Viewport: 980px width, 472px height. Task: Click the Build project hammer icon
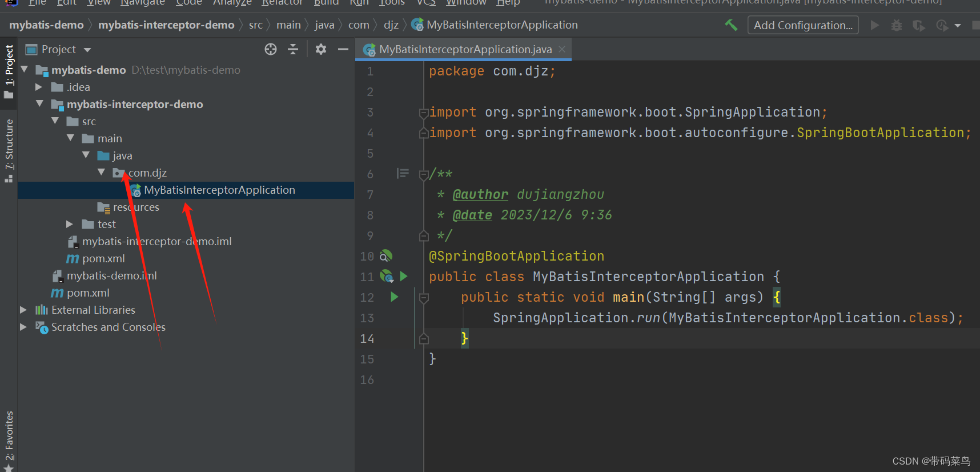[731, 25]
